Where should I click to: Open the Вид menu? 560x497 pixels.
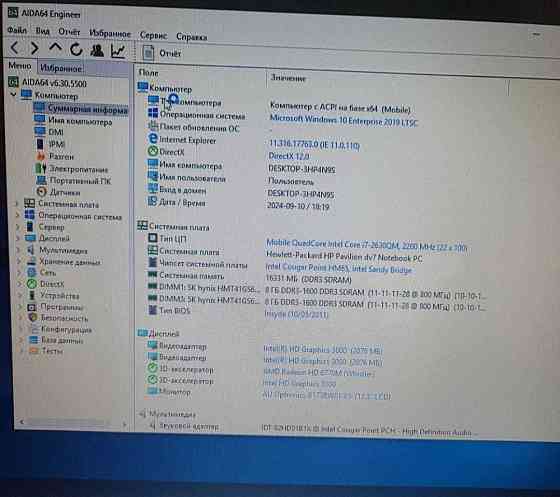click(42, 31)
